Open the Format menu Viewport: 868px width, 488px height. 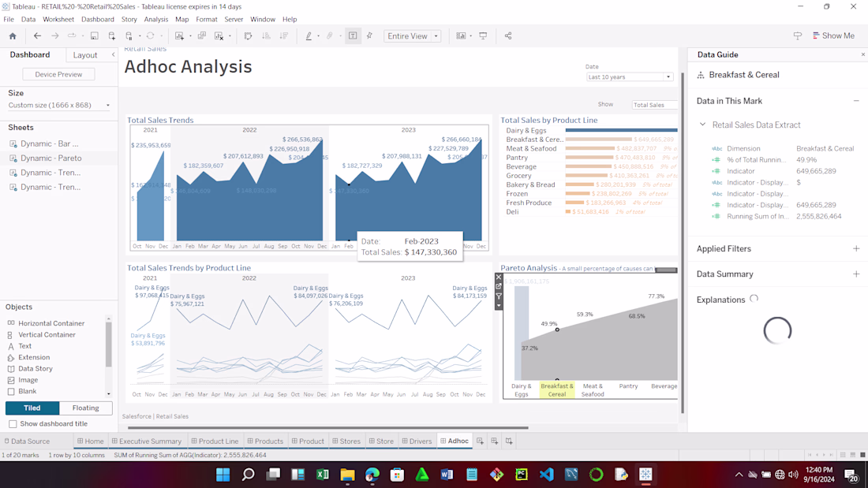[207, 20]
